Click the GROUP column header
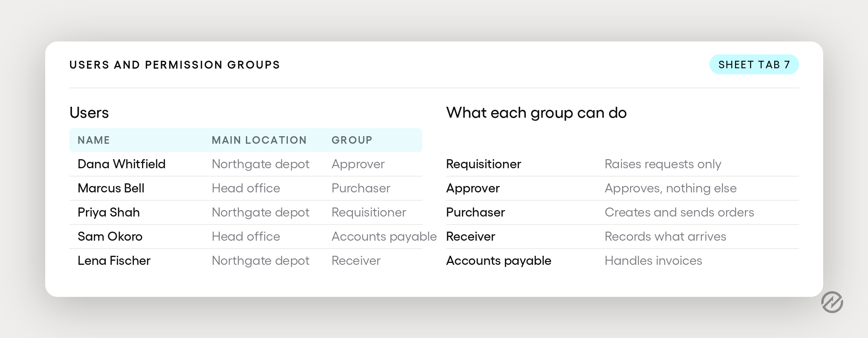868x338 pixels. tap(352, 140)
